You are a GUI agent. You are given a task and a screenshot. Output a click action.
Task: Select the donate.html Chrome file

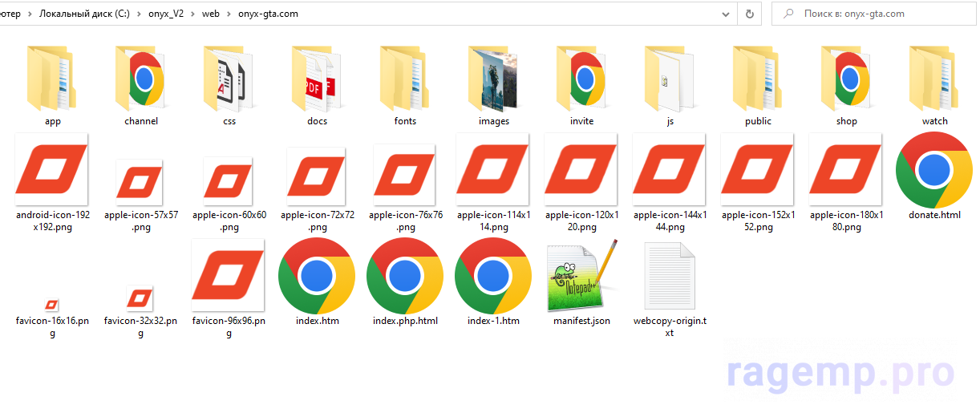coord(934,169)
